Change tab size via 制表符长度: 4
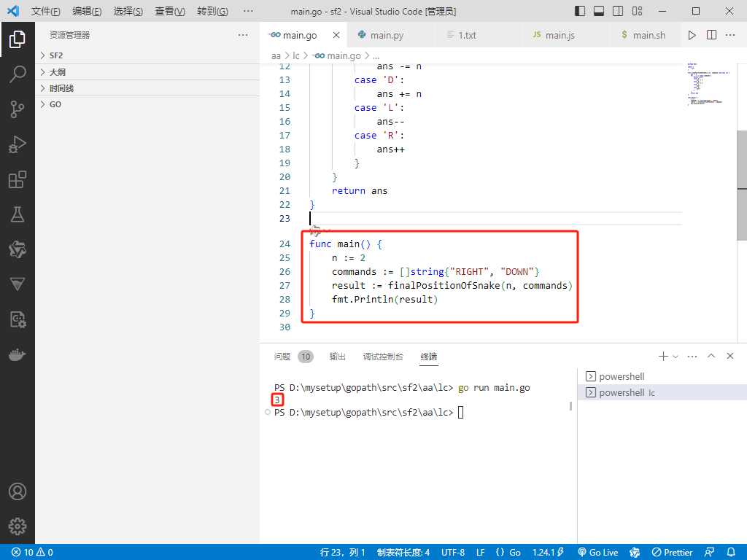This screenshot has height=560, width=747. [403, 553]
